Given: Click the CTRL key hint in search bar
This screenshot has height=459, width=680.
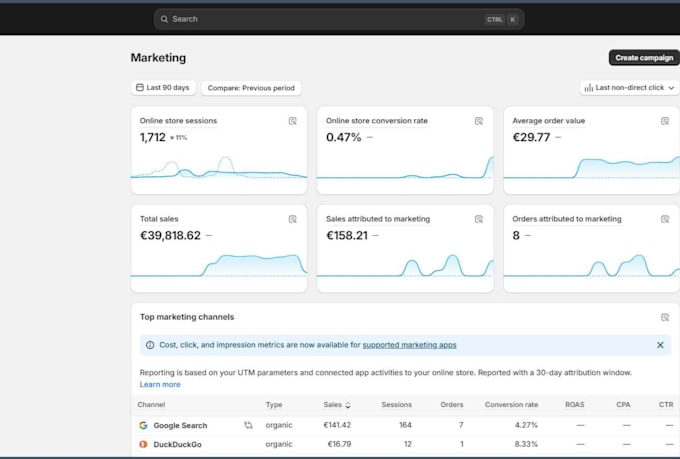Looking at the screenshot, I should pos(494,20).
